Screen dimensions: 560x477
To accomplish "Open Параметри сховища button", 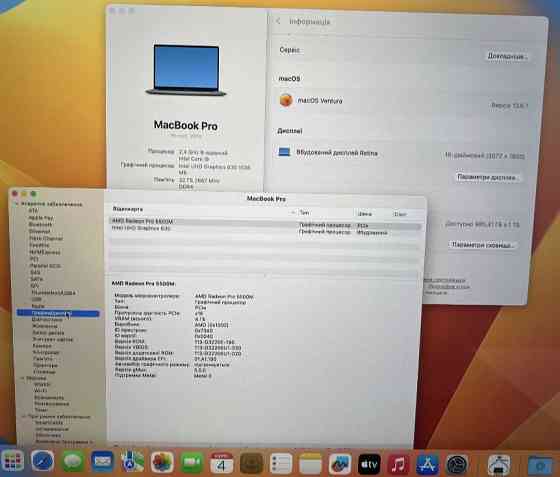I will (482, 245).
